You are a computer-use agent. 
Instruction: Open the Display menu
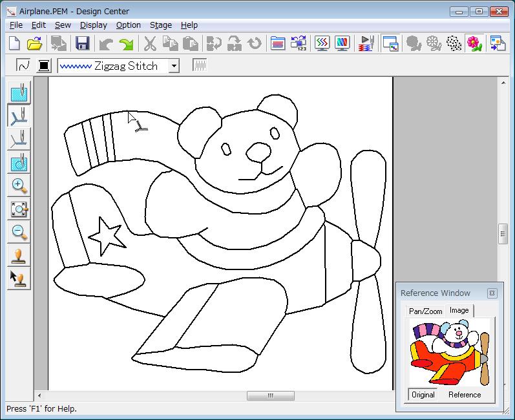coord(94,25)
